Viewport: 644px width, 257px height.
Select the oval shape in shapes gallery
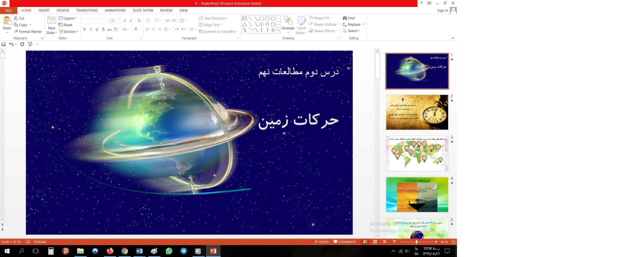coord(267,18)
